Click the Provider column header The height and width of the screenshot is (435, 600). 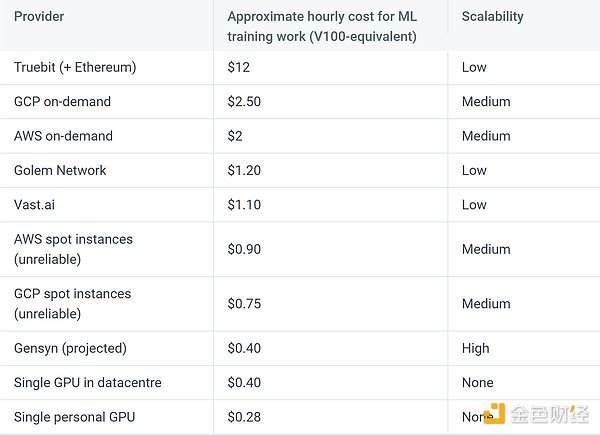click(42, 17)
